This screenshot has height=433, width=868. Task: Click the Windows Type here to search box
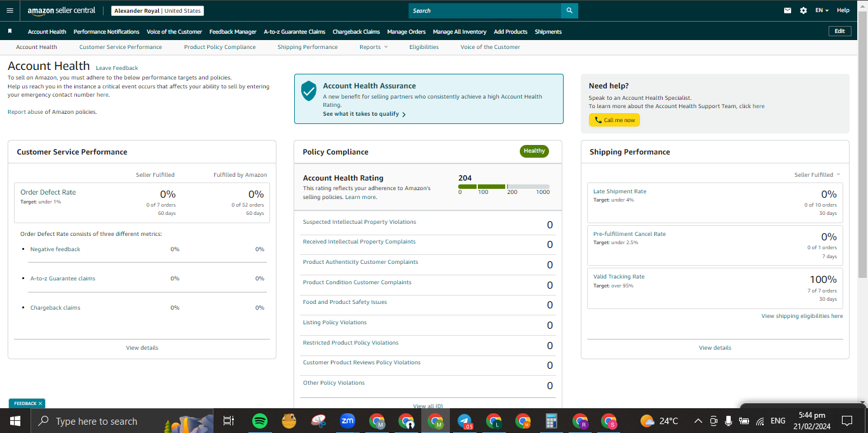(x=122, y=421)
